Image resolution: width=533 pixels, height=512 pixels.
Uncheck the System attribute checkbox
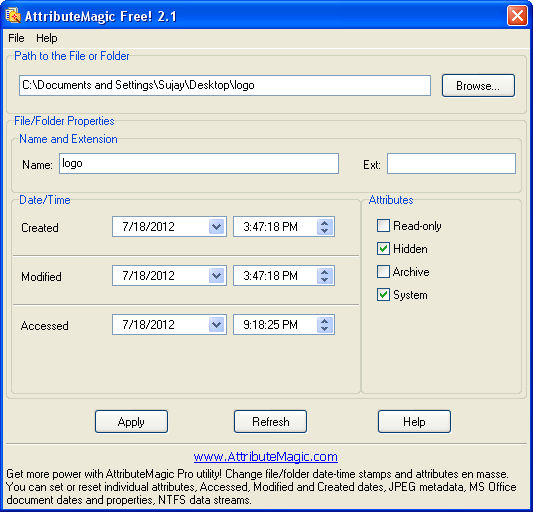click(383, 295)
